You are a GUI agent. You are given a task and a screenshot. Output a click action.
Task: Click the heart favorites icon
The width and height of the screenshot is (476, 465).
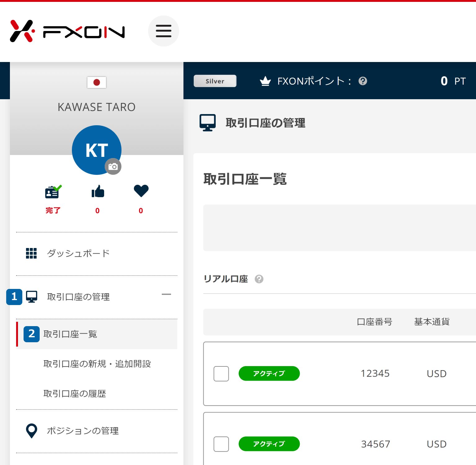pos(141,191)
